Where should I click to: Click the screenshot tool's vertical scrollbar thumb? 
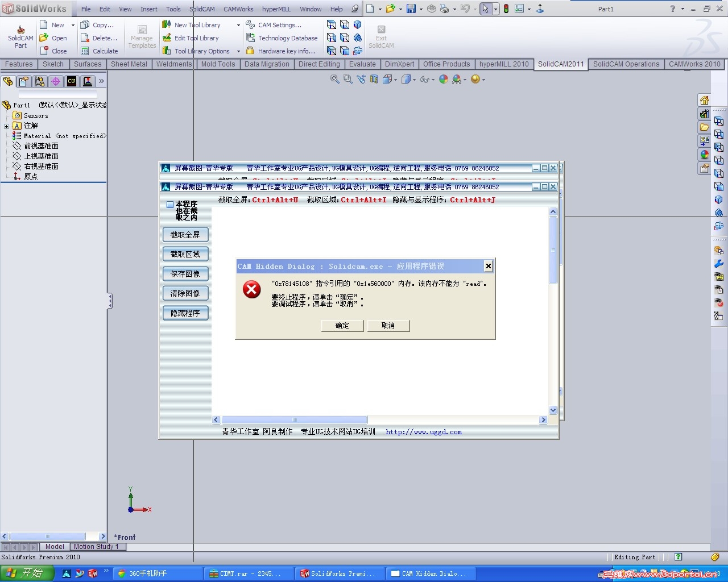coord(553,250)
